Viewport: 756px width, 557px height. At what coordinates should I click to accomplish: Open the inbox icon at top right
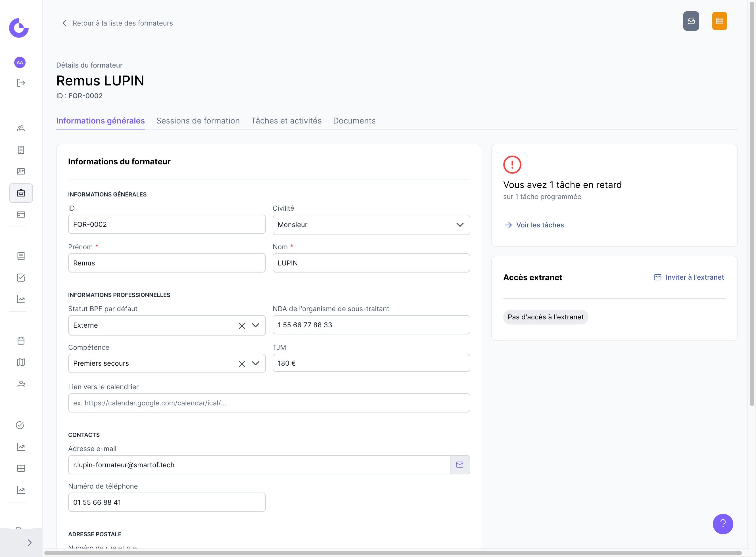pos(691,21)
